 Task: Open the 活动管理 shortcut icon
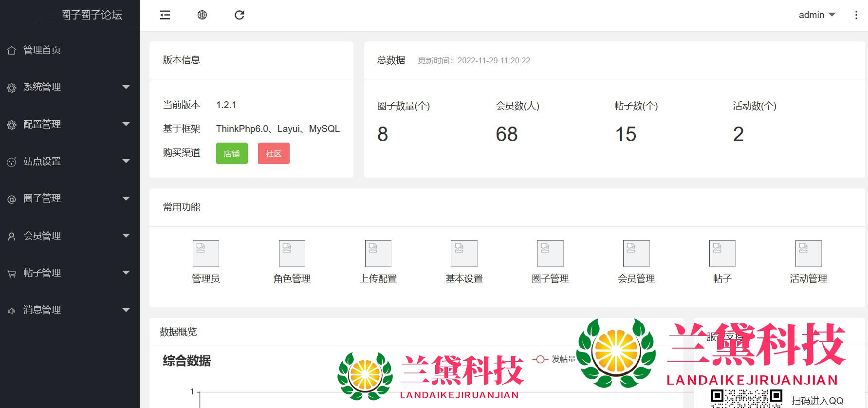(x=808, y=253)
